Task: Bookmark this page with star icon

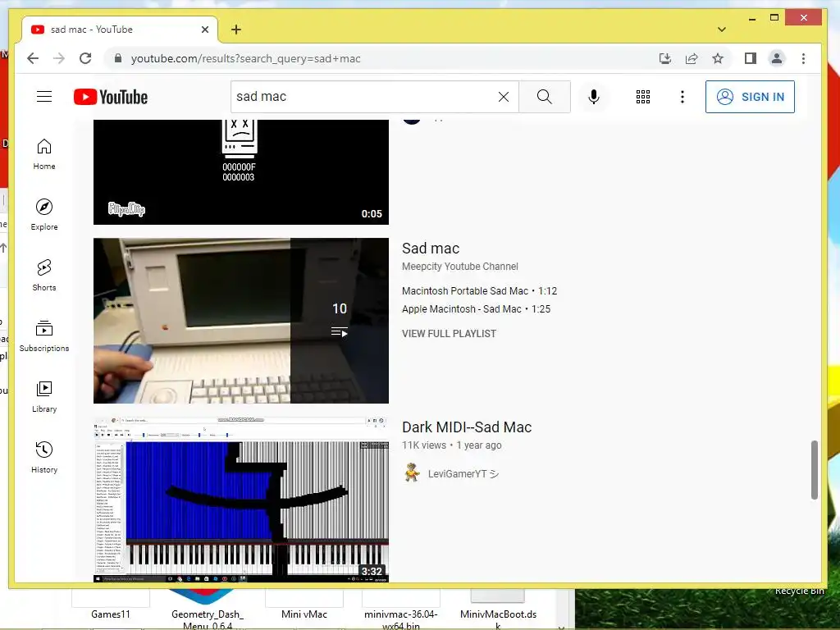Action: tap(718, 58)
